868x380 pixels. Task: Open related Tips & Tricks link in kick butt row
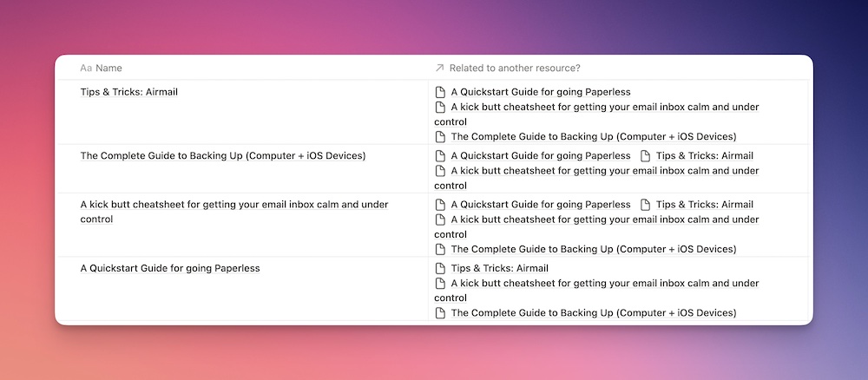pos(705,205)
